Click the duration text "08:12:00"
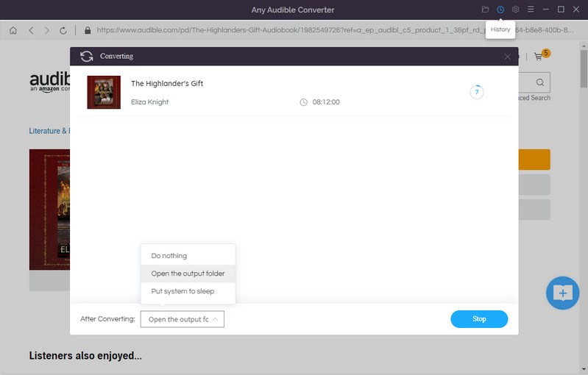 point(326,102)
